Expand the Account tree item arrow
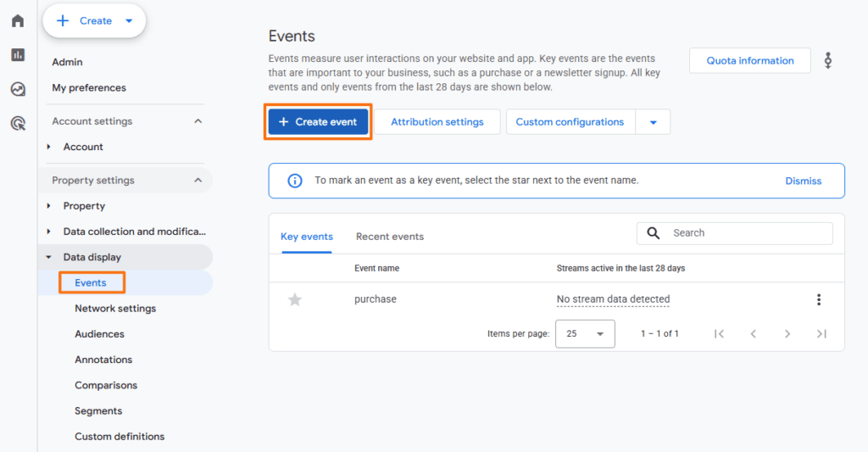The image size is (868, 452). (x=48, y=147)
